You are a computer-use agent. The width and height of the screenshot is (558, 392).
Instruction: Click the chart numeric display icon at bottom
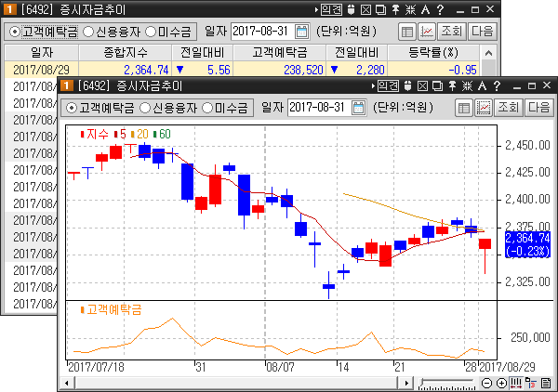[531, 383]
